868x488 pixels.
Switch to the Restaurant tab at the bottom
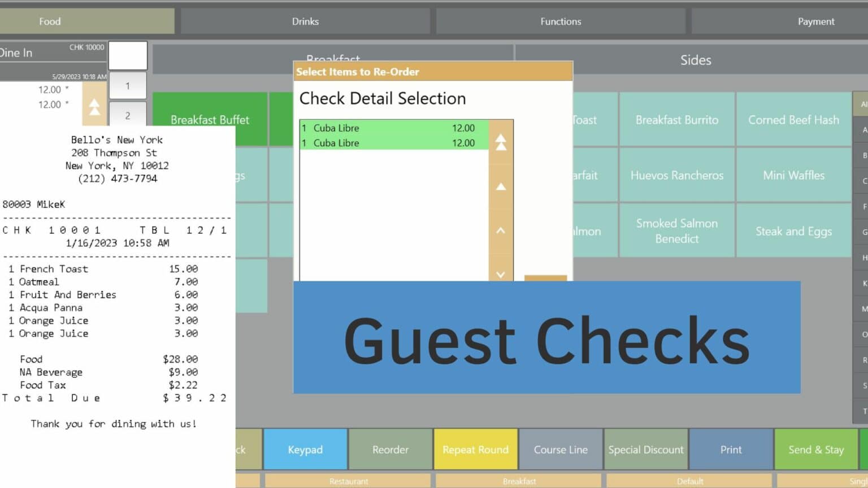tap(349, 481)
